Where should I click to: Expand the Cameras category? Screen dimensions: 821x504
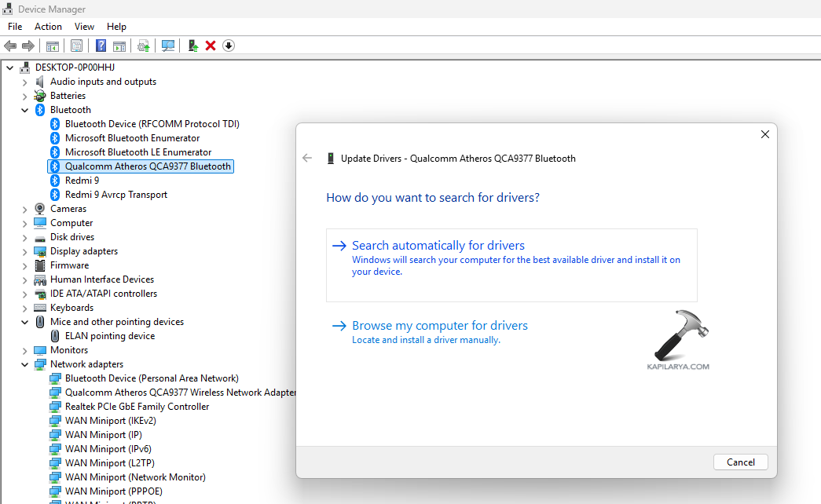24,210
